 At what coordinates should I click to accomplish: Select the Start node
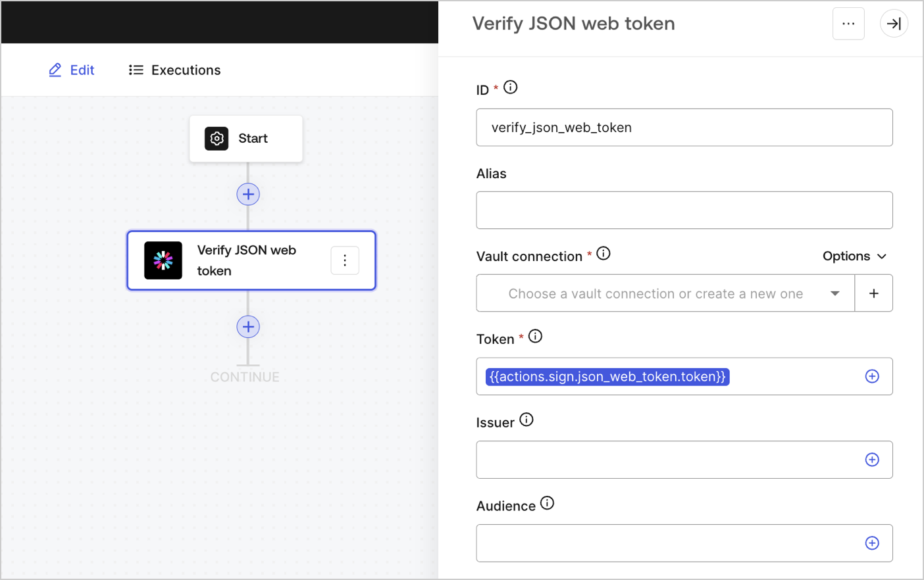tap(246, 139)
